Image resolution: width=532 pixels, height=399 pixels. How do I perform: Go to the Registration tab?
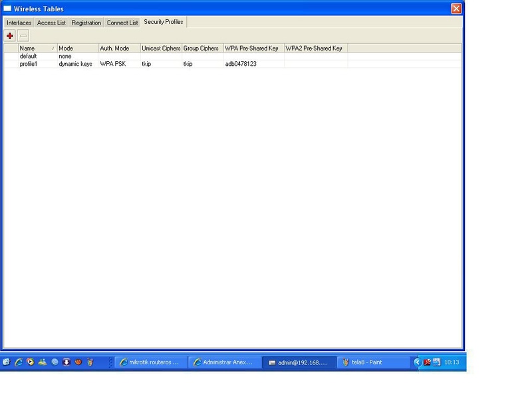[86, 23]
